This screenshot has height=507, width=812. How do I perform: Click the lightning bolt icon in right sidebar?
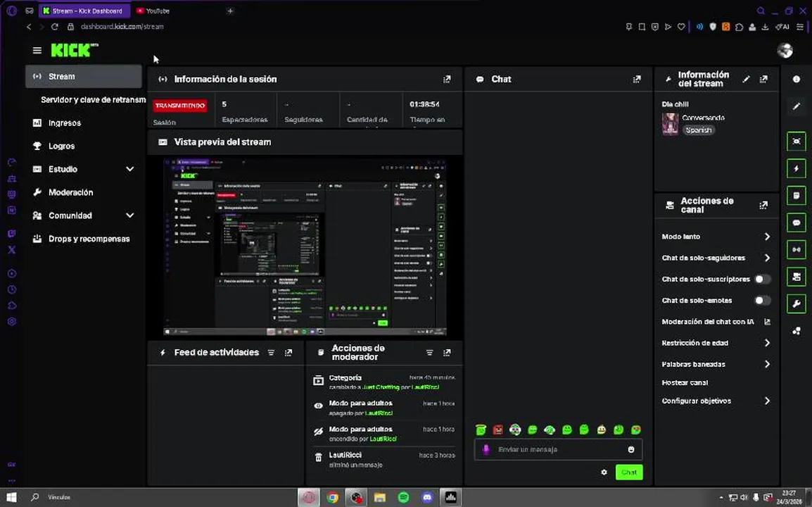tap(797, 168)
